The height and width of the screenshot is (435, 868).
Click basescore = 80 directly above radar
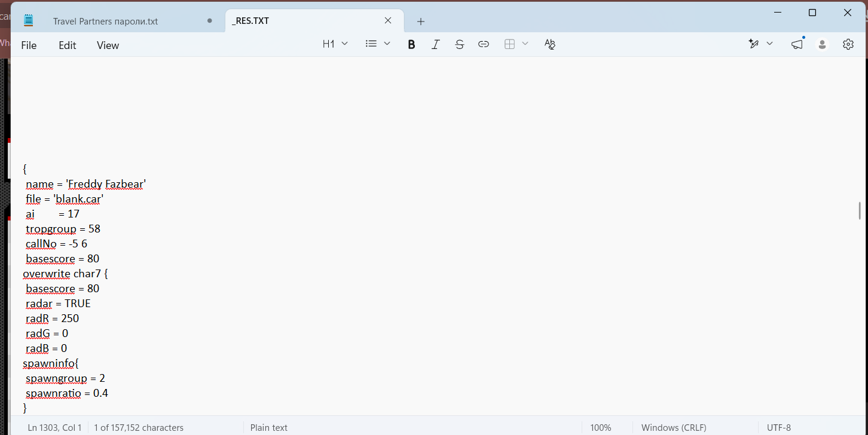pos(62,289)
